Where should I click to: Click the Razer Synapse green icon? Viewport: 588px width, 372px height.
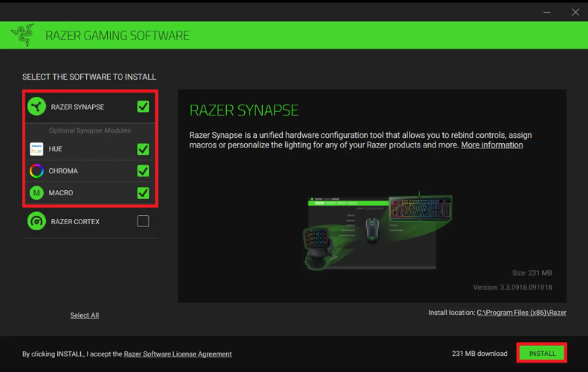(37, 107)
